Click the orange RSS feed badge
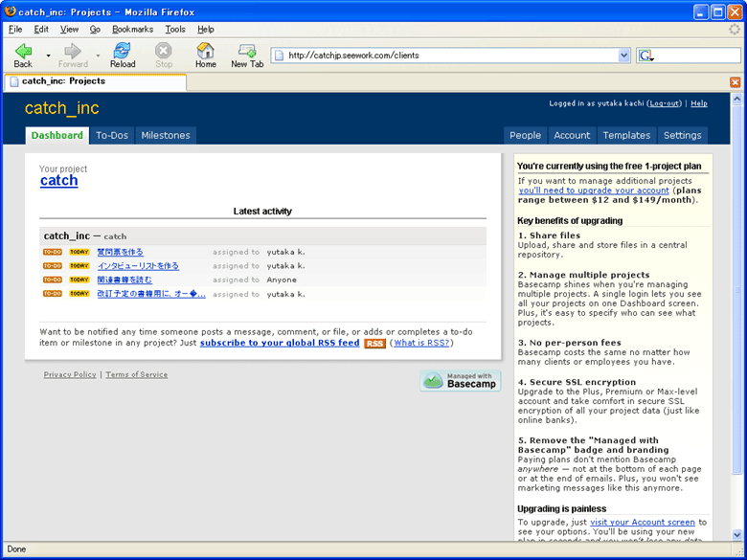The image size is (747, 560). click(x=374, y=344)
